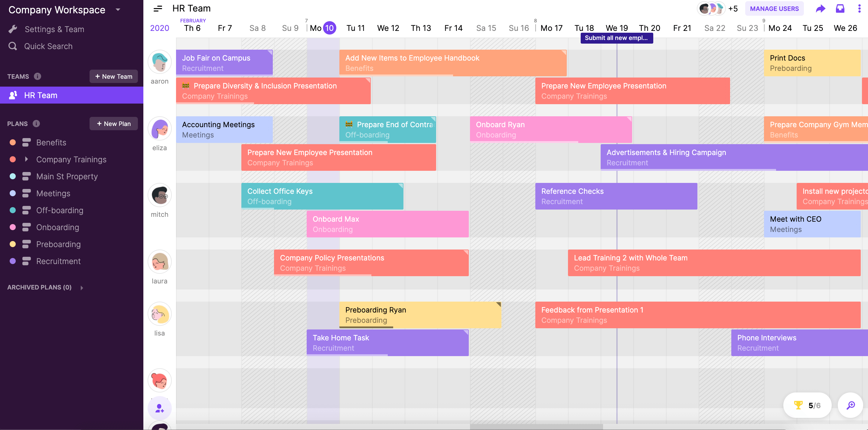Image resolution: width=868 pixels, height=430 pixels.
Task: Click the Onboarding color swatch indicator
Action: point(12,227)
